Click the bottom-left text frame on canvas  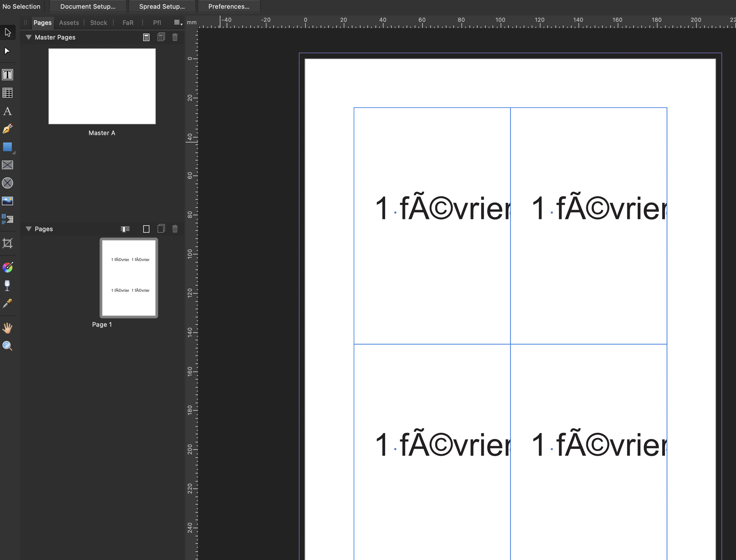432,452
